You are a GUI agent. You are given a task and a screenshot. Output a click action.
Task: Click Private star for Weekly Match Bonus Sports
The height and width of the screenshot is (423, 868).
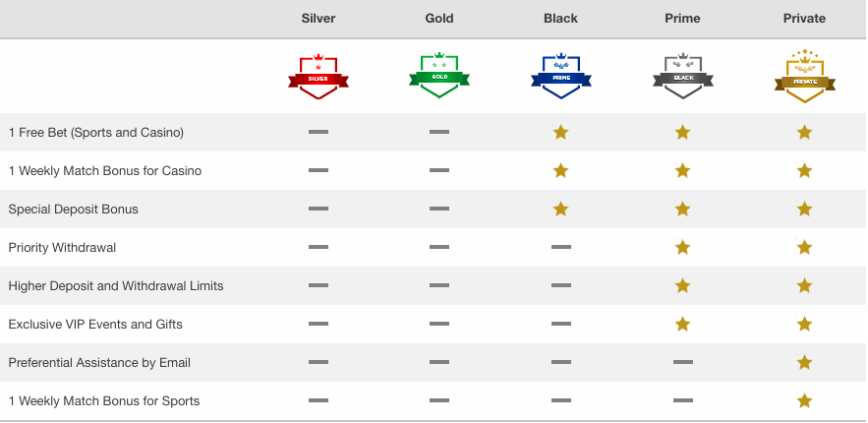click(804, 400)
